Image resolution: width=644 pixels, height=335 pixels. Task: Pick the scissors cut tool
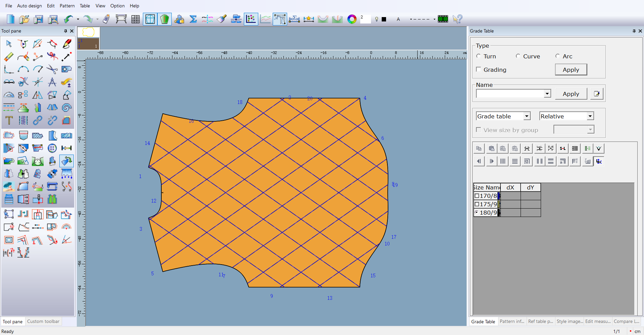coord(52,69)
